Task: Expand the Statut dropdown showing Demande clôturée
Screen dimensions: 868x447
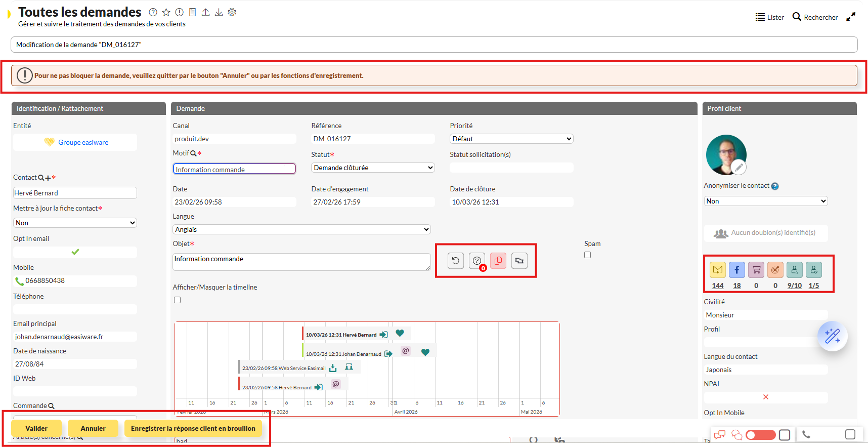Action: (x=373, y=168)
